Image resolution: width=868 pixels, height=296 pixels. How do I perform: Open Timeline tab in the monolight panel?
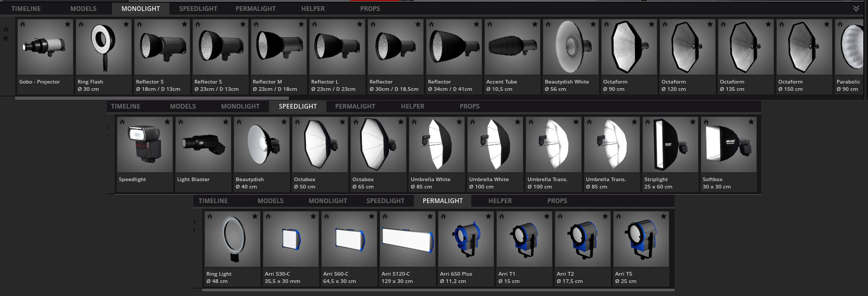[26, 9]
